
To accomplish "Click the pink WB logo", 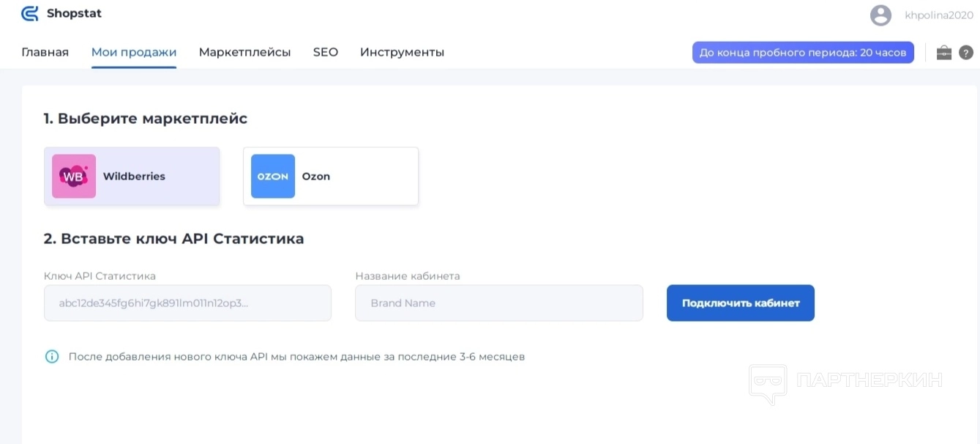I will coord(74,177).
